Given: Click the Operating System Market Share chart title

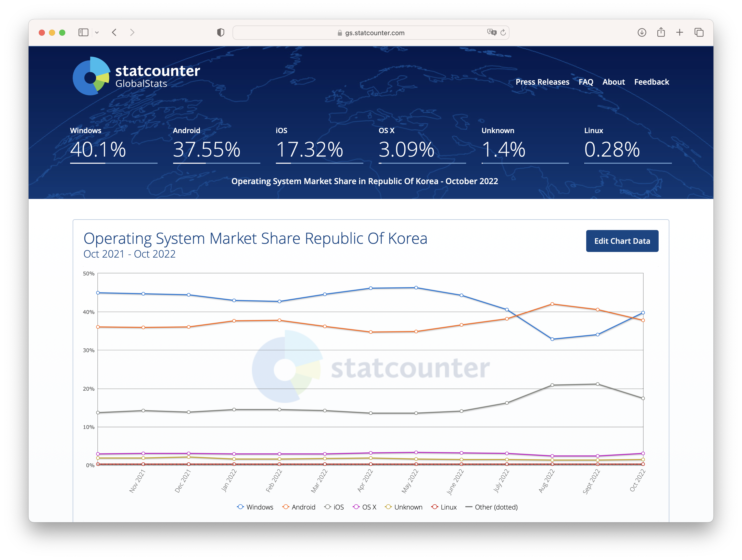Looking at the screenshot, I should coord(255,238).
